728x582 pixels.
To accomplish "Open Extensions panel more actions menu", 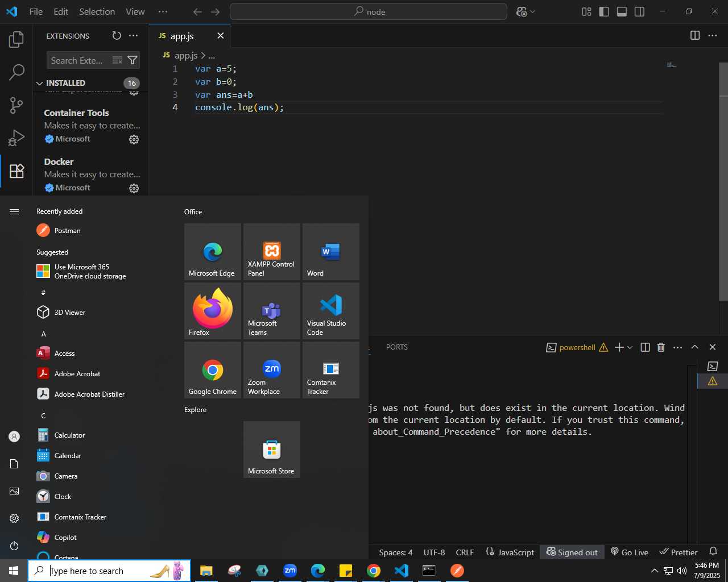I will pyautogui.click(x=134, y=36).
